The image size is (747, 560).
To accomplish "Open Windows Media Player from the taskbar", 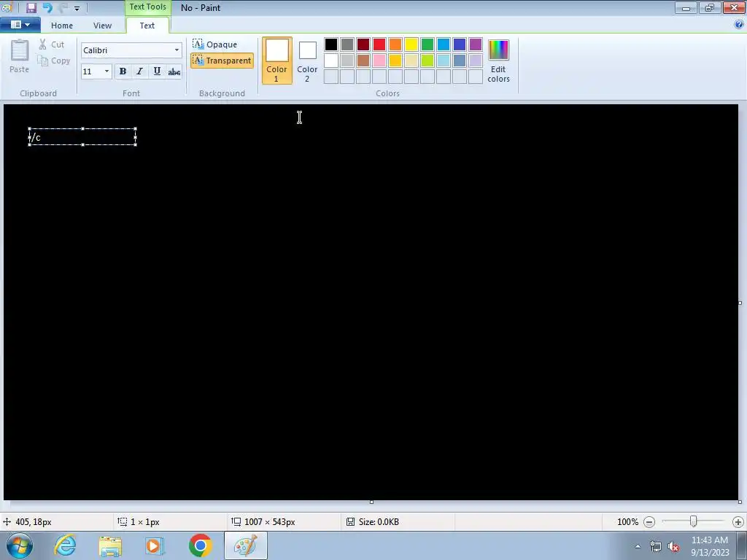I will click(x=155, y=545).
